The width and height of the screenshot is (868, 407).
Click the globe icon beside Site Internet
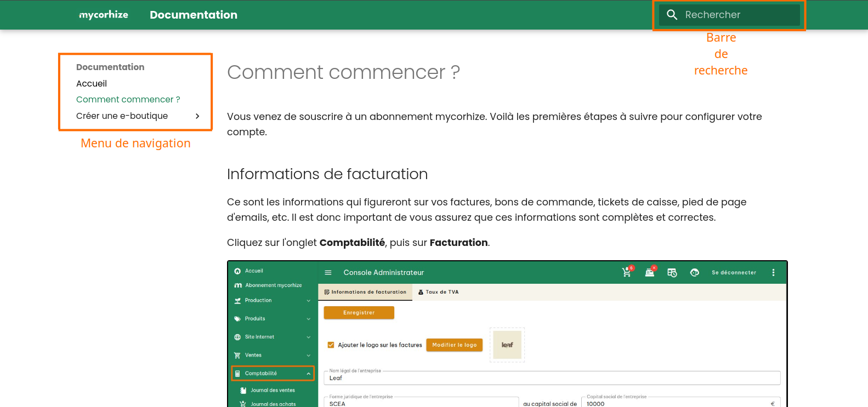(237, 337)
